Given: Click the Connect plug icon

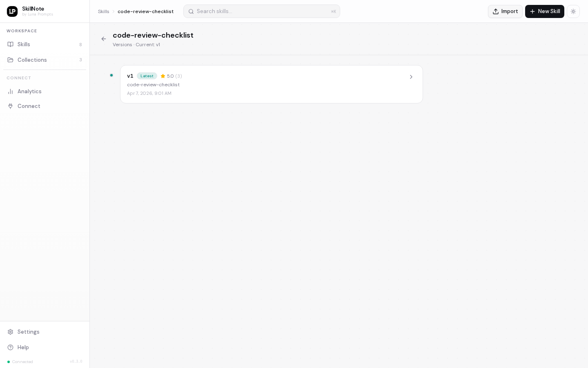Looking at the screenshot, I should 11,106.
